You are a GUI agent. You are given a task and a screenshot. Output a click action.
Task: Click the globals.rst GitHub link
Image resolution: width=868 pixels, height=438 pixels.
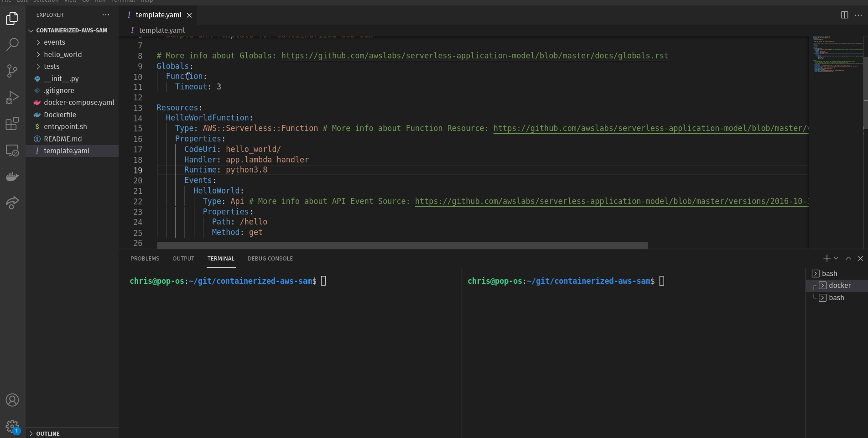click(x=474, y=56)
